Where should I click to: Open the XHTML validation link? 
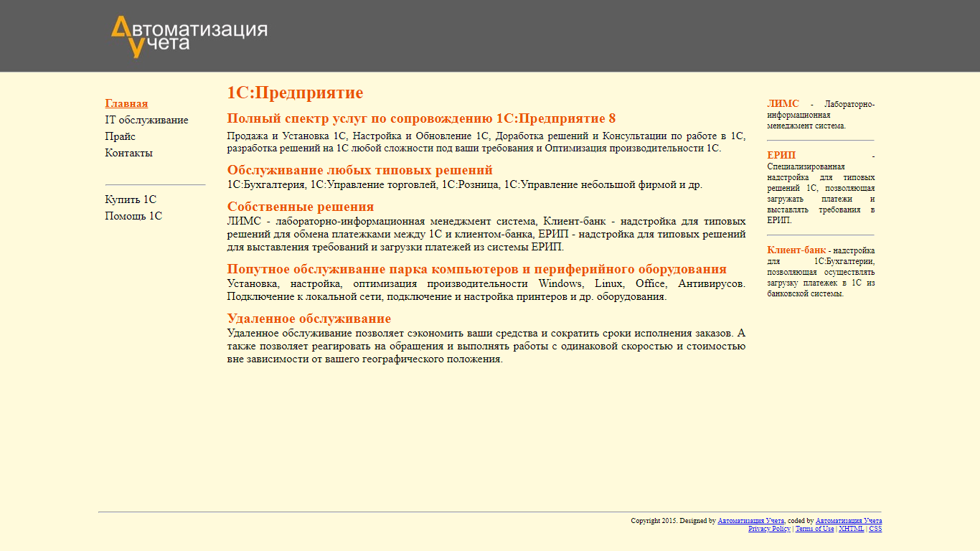click(x=852, y=529)
